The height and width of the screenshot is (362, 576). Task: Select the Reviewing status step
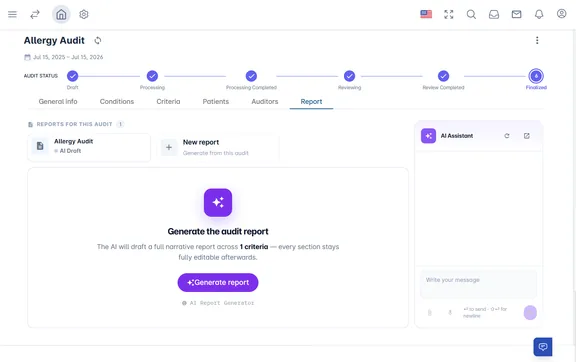tap(349, 76)
